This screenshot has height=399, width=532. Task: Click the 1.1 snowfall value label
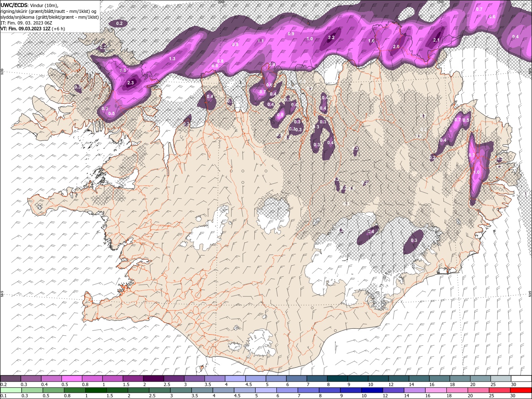(x=261, y=40)
